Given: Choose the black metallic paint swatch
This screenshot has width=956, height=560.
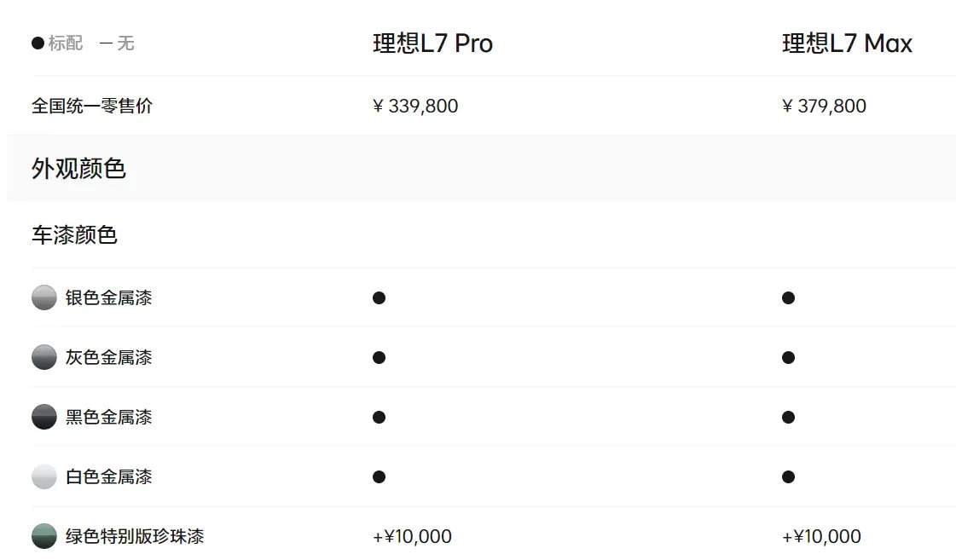Looking at the screenshot, I should [43, 417].
